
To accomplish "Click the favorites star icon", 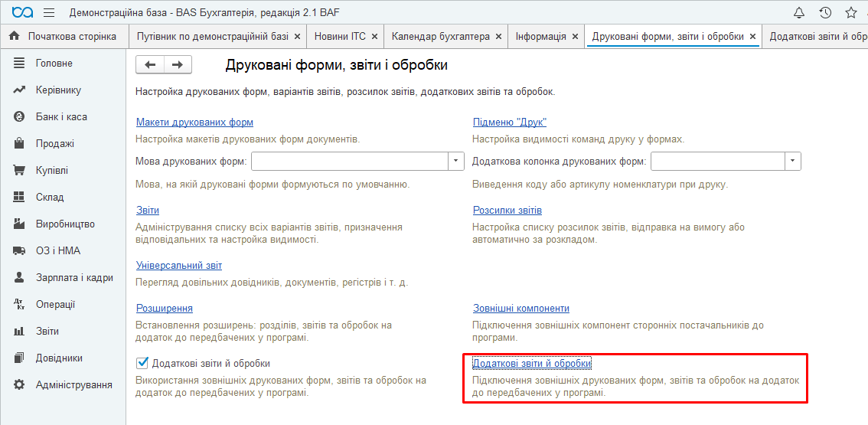I will pos(850,13).
